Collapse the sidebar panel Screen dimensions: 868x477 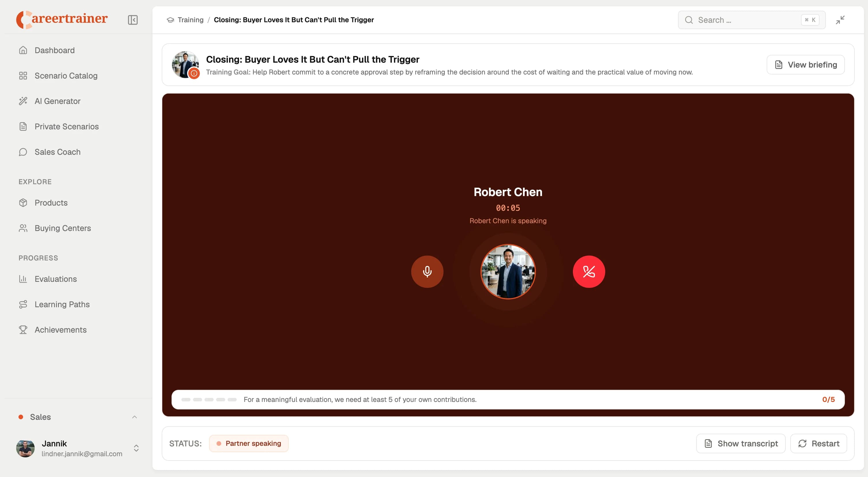pyautogui.click(x=133, y=20)
